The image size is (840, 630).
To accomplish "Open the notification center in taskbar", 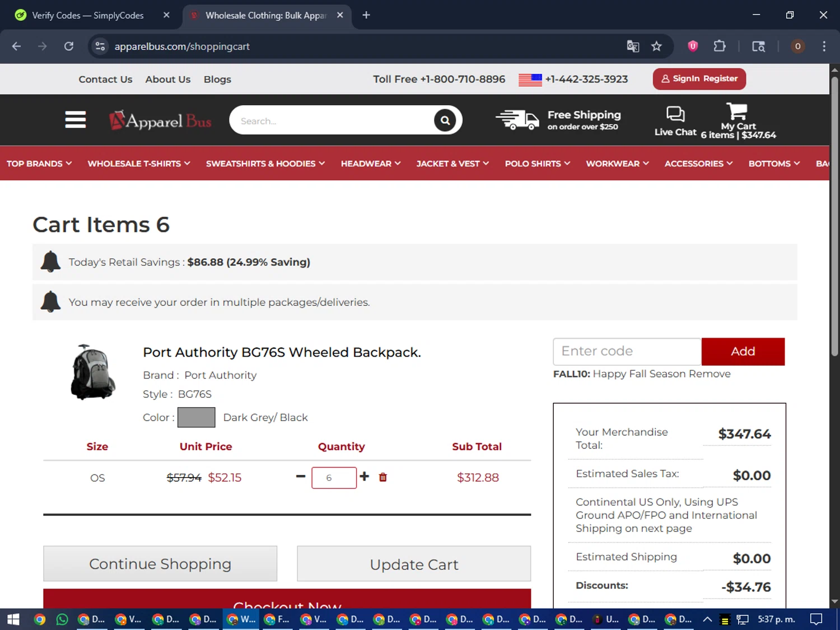I will [816, 619].
